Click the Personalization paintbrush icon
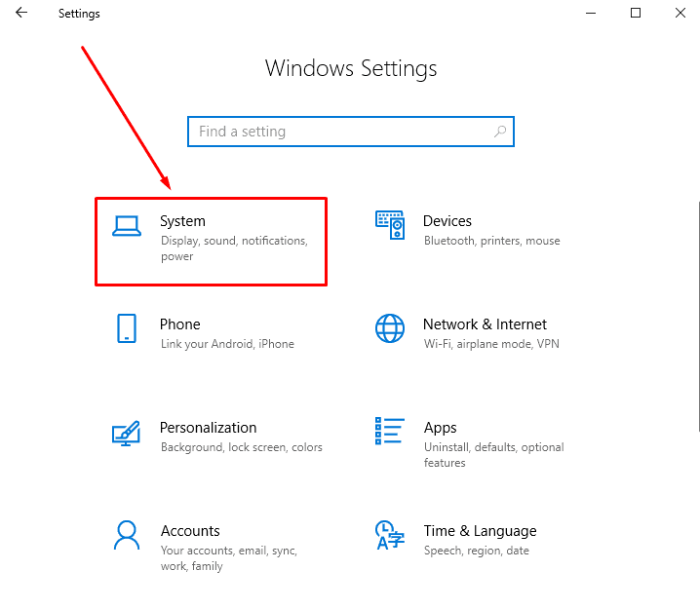The height and width of the screenshot is (609, 700). click(x=126, y=433)
